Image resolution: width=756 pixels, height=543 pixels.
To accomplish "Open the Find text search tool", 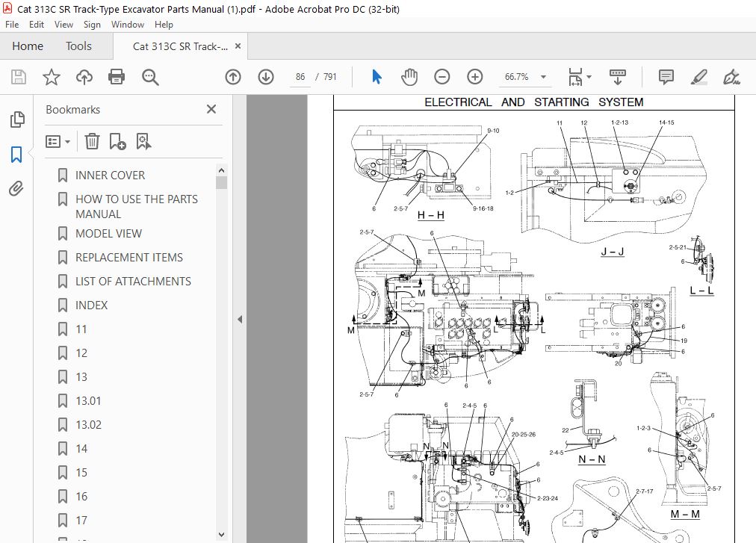I will coord(150,77).
